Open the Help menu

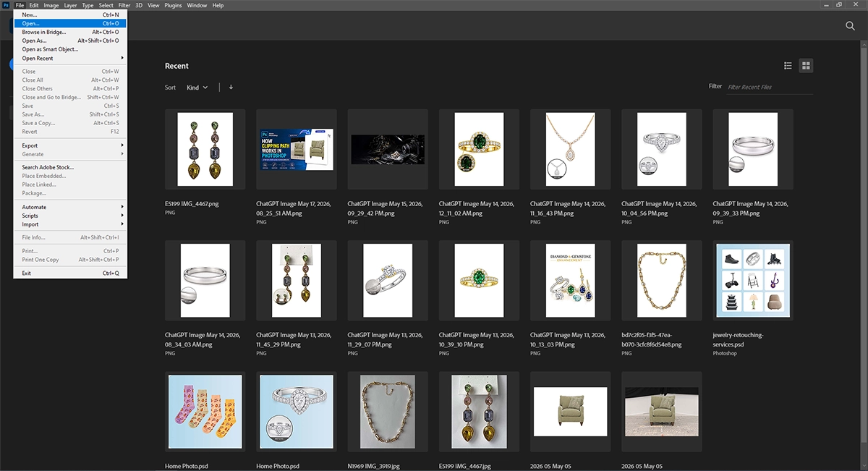[x=218, y=5]
